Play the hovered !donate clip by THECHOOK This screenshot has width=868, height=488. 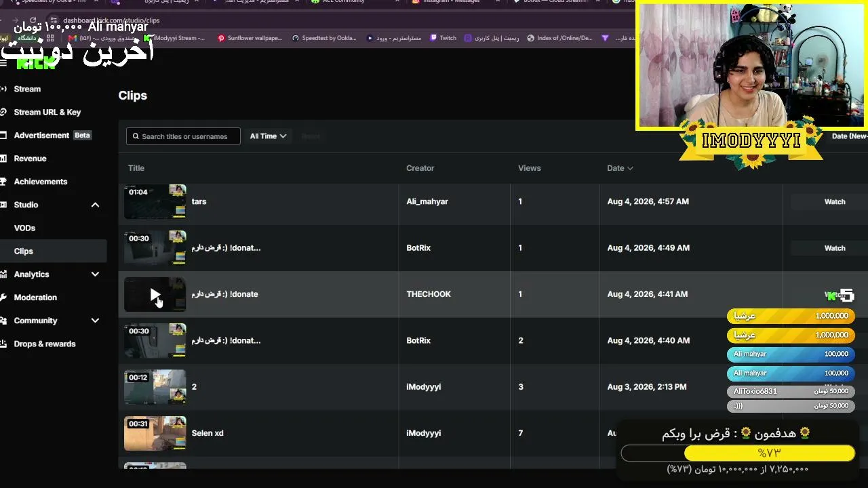point(155,294)
